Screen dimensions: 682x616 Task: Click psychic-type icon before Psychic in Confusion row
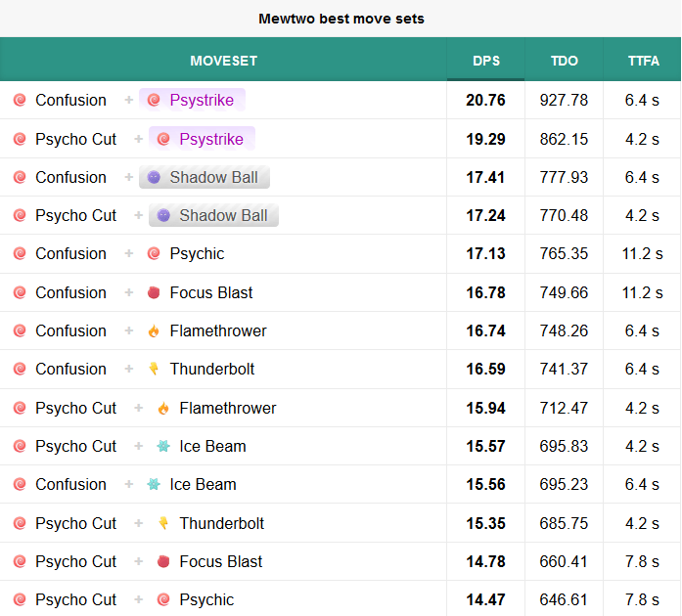(x=154, y=254)
